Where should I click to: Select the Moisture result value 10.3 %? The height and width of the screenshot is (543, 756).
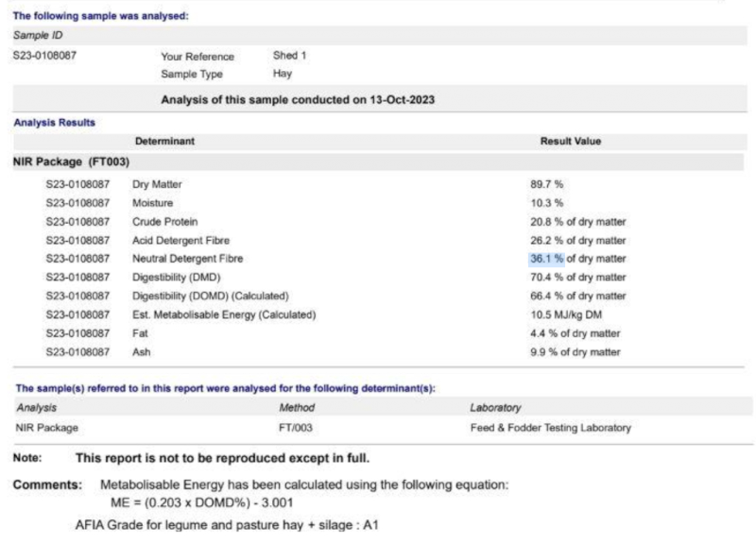(547, 203)
